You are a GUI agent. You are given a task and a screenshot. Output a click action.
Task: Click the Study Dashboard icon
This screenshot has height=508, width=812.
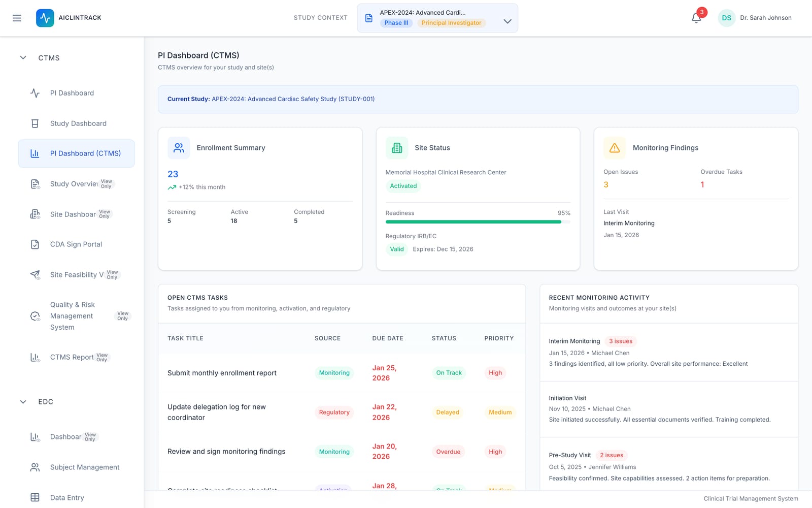[x=35, y=123]
